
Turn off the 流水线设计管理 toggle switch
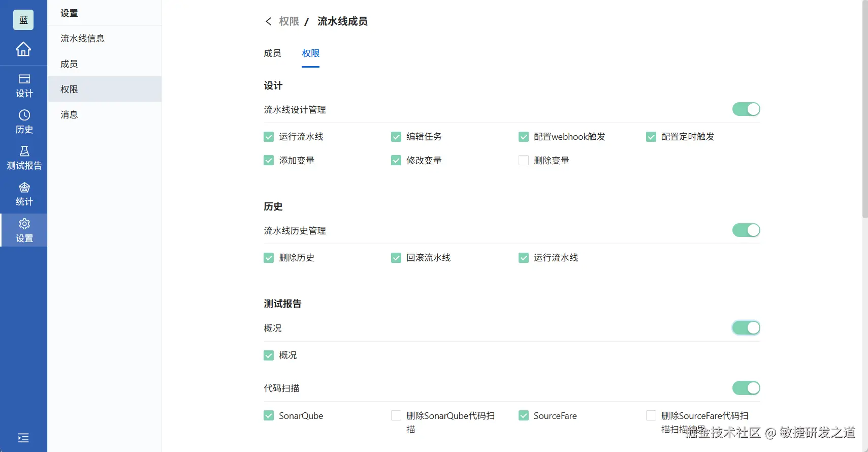(x=746, y=109)
